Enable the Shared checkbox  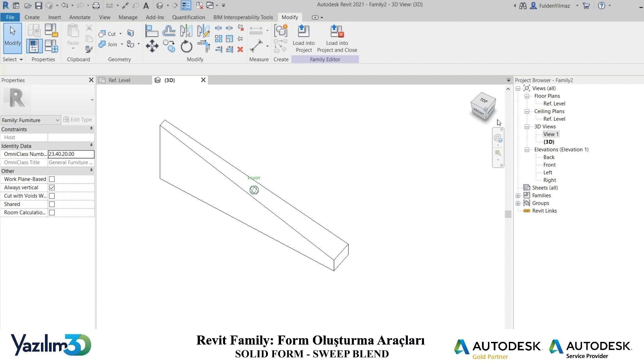click(52, 204)
